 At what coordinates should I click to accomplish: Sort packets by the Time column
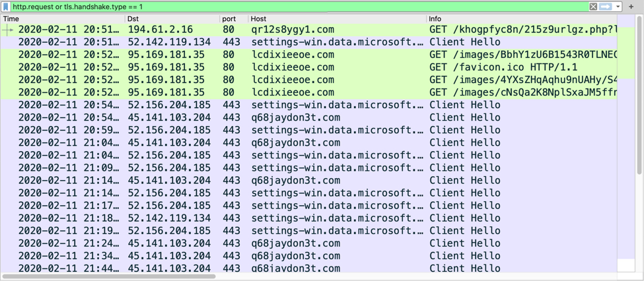(63, 18)
